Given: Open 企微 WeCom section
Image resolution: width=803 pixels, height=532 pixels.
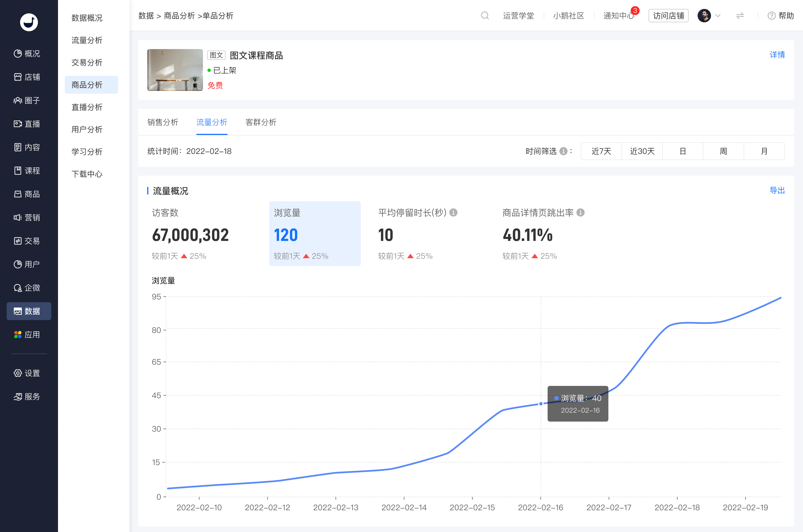Looking at the screenshot, I should pyautogui.click(x=27, y=288).
